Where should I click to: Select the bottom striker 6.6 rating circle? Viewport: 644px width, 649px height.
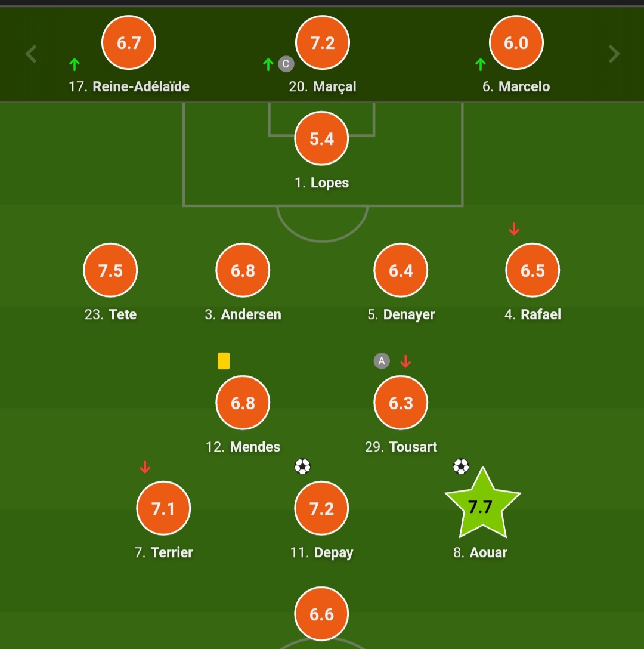tap(321, 614)
